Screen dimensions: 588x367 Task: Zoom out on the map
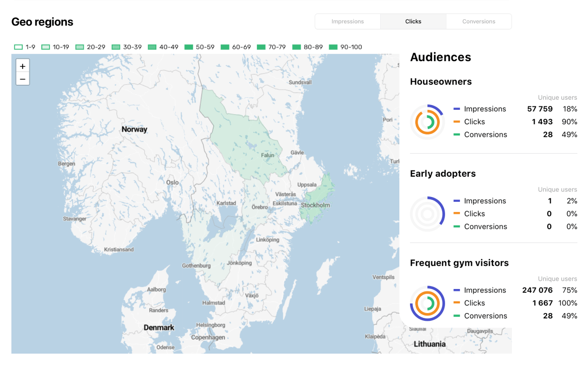click(x=23, y=79)
